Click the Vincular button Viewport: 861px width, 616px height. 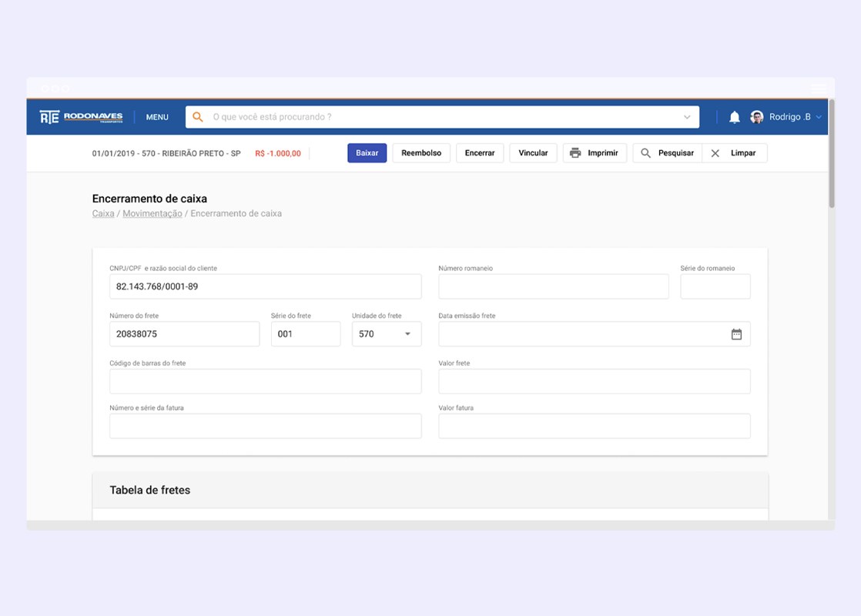533,153
